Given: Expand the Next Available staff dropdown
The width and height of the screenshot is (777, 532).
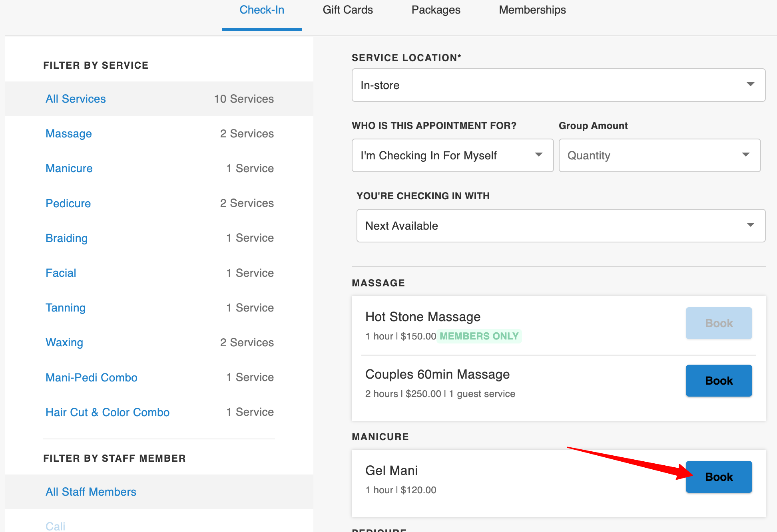Looking at the screenshot, I should 560,226.
